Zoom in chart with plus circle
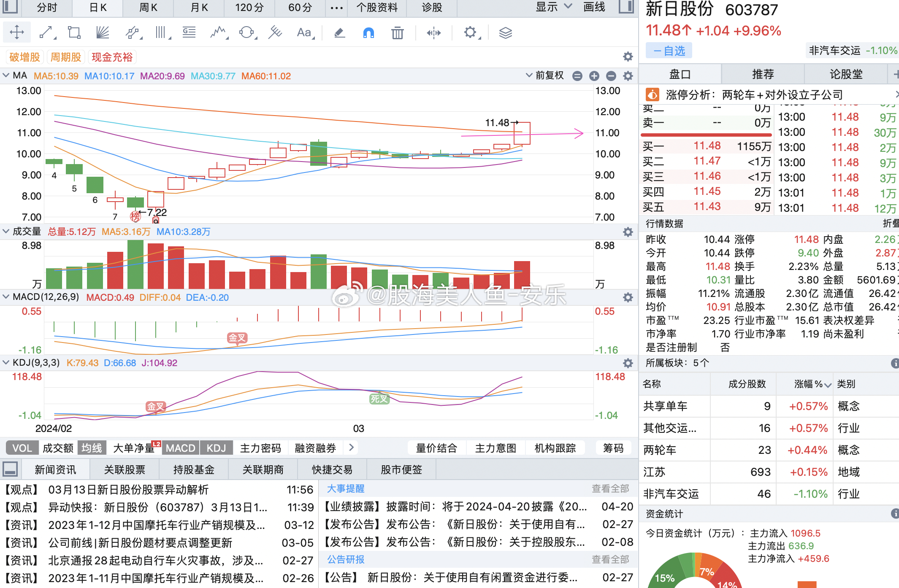Viewport: 899px width, 588px height. pyautogui.click(x=594, y=76)
